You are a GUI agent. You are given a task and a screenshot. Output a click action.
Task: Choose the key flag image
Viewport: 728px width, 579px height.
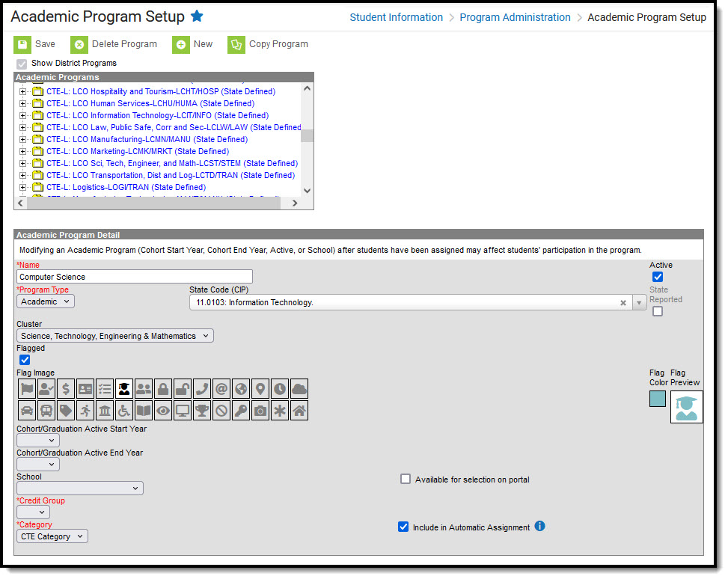coord(242,411)
